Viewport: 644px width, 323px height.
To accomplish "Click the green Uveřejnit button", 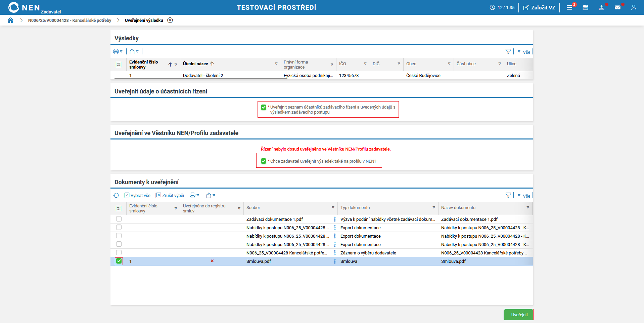I will pos(519,315).
